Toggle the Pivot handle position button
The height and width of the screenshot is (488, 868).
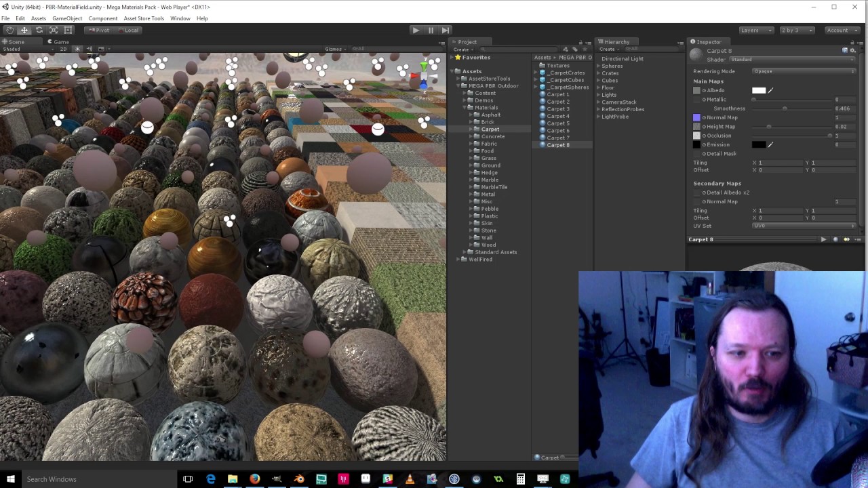100,30
